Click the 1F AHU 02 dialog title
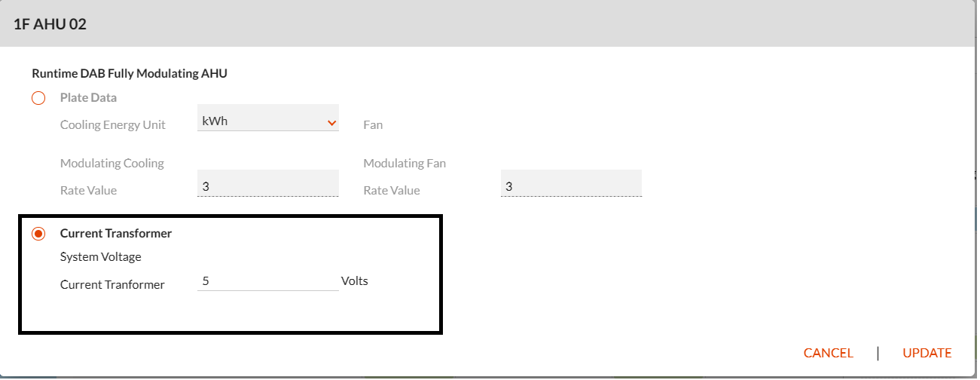Image resolution: width=980 pixels, height=380 pixels. 50,24
